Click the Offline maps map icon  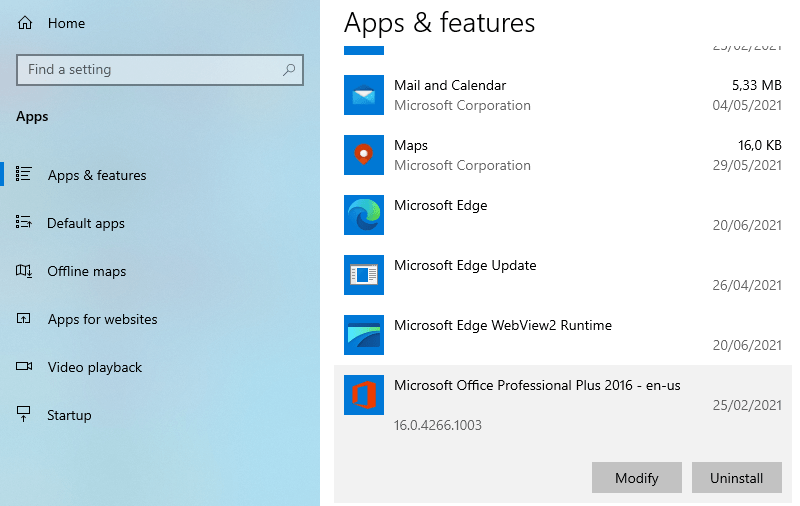click(23, 271)
